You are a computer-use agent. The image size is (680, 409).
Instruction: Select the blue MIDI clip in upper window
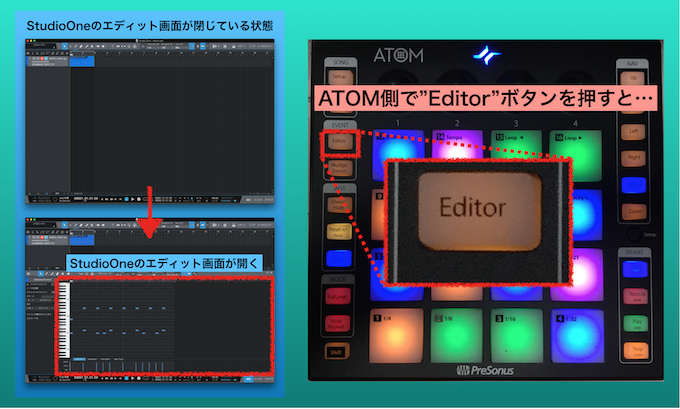coord(82,61)
